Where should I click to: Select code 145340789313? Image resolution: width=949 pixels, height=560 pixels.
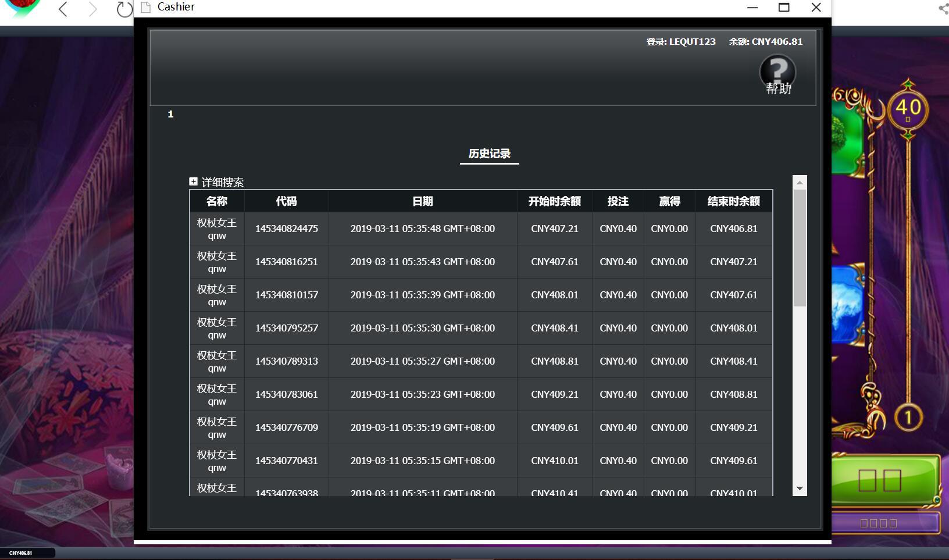(287, 361)
